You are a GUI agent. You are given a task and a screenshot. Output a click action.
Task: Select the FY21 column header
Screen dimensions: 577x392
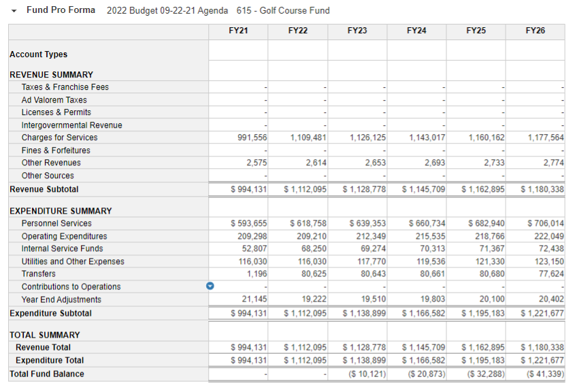(x=240, y=31)
